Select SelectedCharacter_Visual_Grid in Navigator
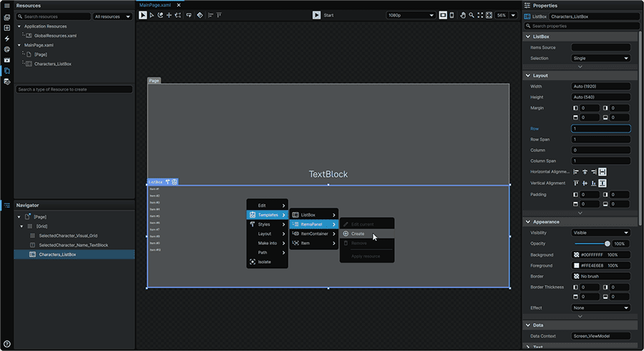This screenshot has width=644, height=351. (x=68, y=236)
